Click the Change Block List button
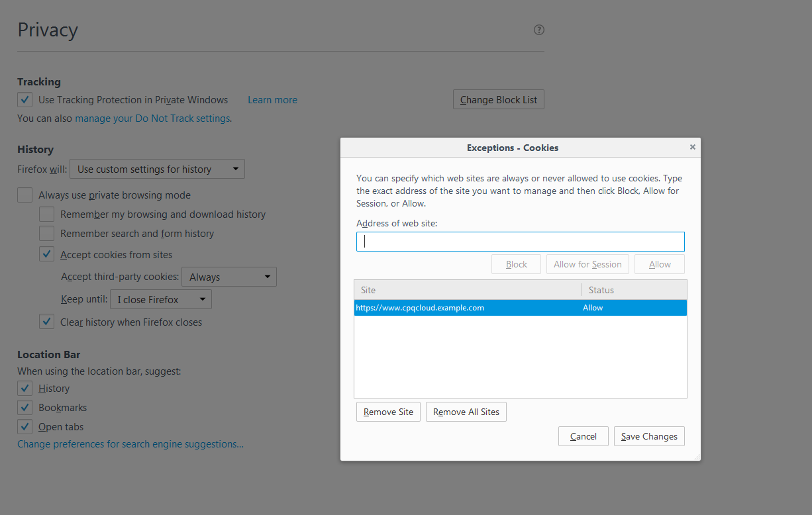Image resolution: width=812 pixels, height=515 pixels. pos(499,100)
